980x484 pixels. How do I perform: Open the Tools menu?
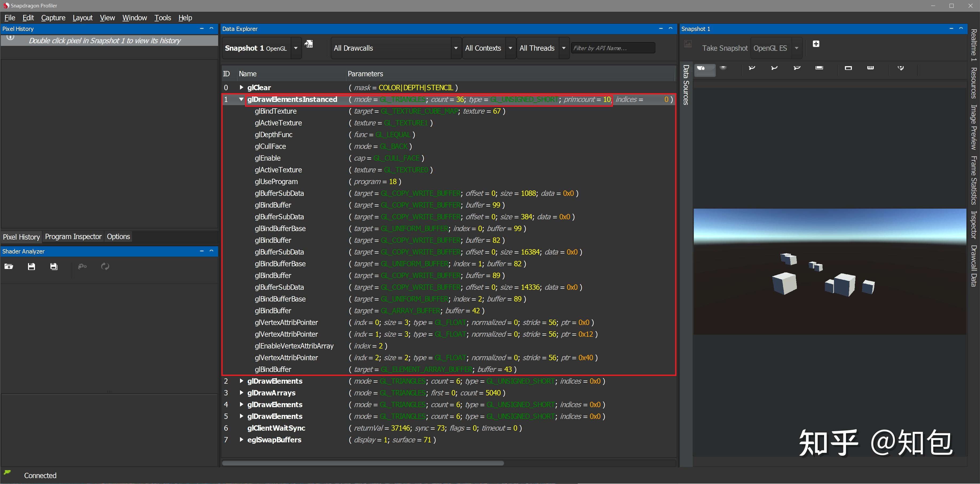pos(163,18)
